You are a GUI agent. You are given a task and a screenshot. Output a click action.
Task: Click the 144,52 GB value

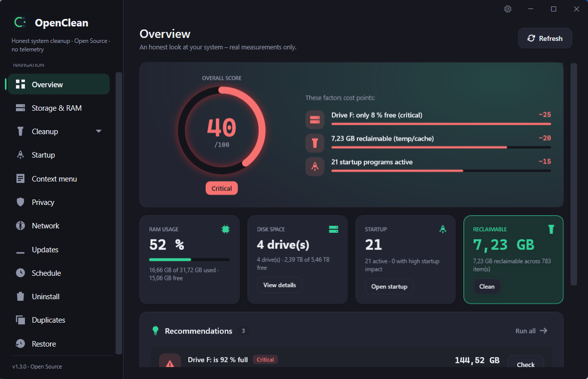[x=477, y=360]
